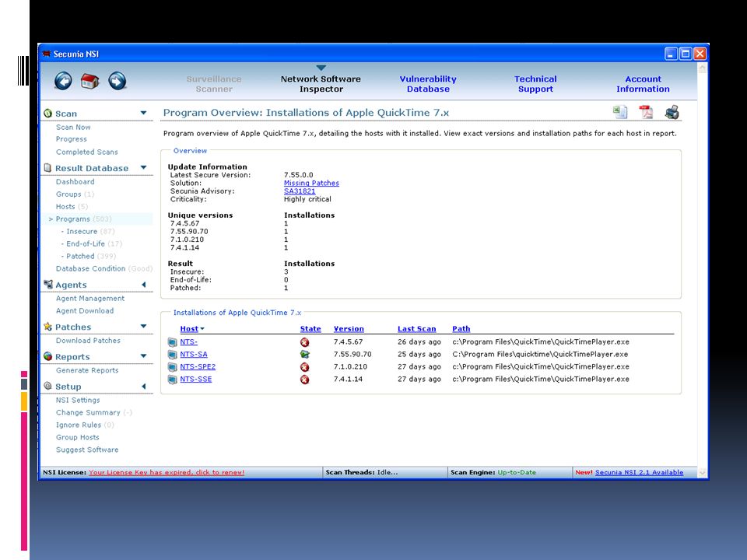Open the NTS-SPE2 host link
This screenshot has height=560, width=747.
198,366
